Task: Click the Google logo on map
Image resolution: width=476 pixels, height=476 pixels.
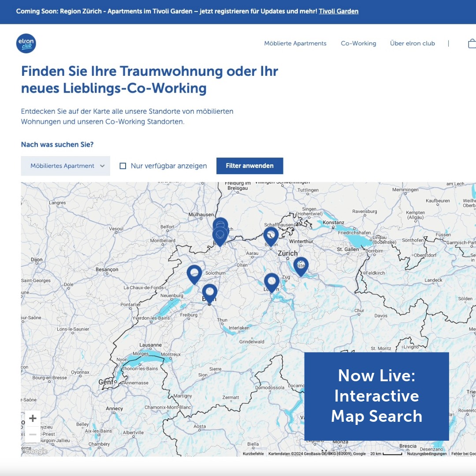Action: coord(36,451)
